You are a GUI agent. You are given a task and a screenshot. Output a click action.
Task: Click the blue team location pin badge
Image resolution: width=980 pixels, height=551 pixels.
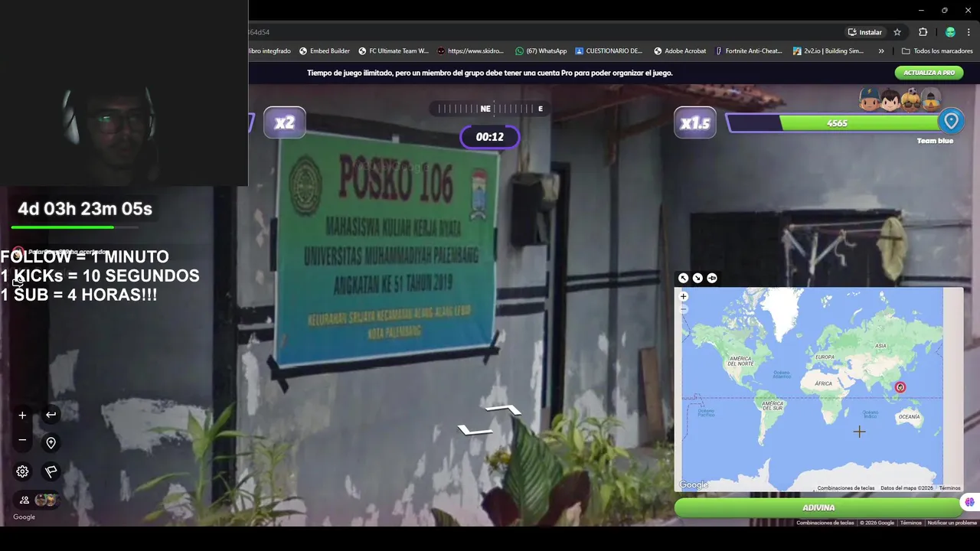coord(951,121)
